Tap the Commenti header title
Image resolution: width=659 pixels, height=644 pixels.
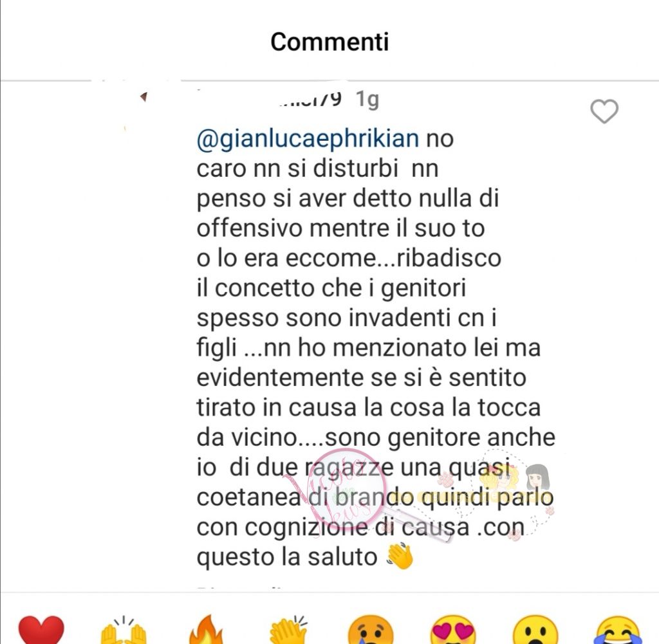[x=329, y=42]
